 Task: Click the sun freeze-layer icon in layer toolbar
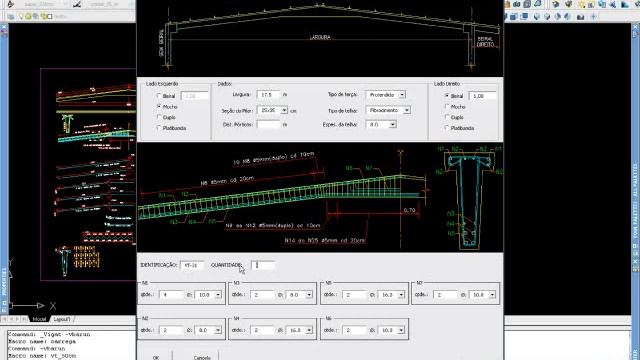(29, 17)
